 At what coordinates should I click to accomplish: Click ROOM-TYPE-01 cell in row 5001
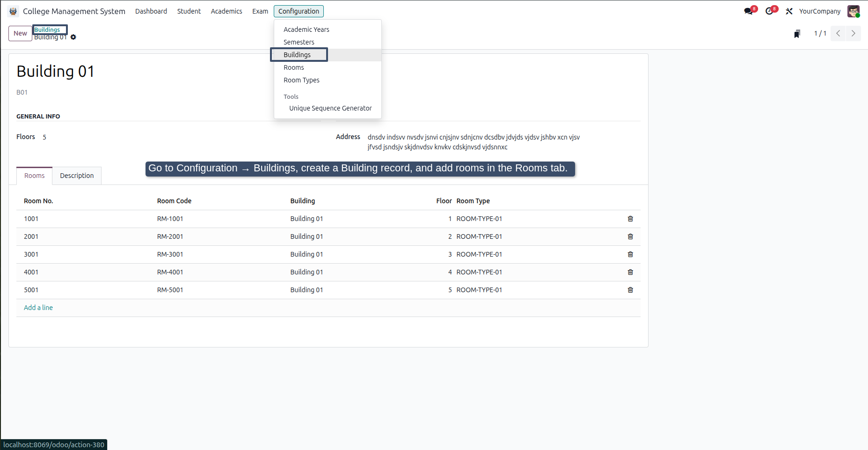coord(479,290)
